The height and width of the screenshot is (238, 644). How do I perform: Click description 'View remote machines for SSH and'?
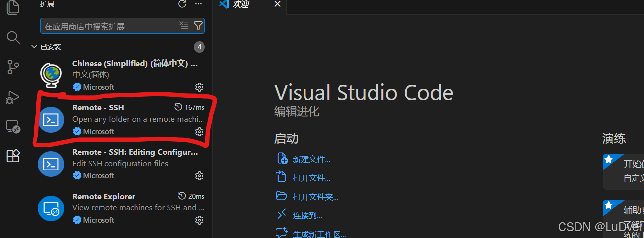click(x=138, y=208)
